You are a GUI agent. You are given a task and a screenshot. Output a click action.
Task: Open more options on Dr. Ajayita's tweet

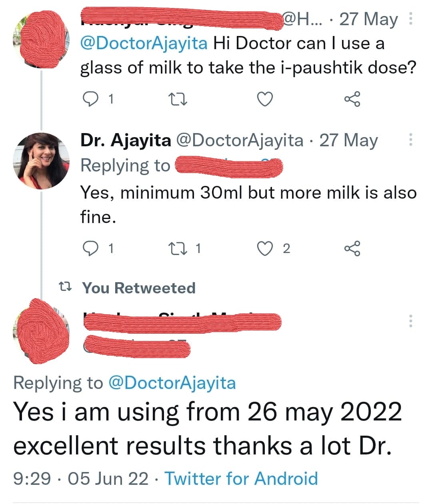click(410, 140)
